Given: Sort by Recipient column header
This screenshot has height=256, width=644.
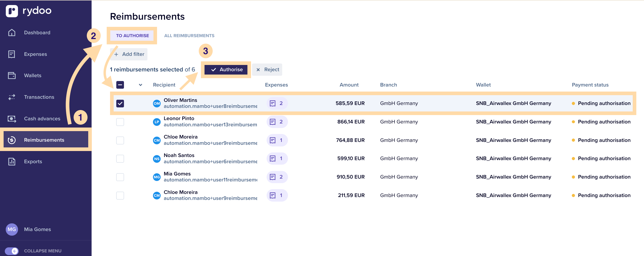Looking at the screenshot, I should coord(164,85).
